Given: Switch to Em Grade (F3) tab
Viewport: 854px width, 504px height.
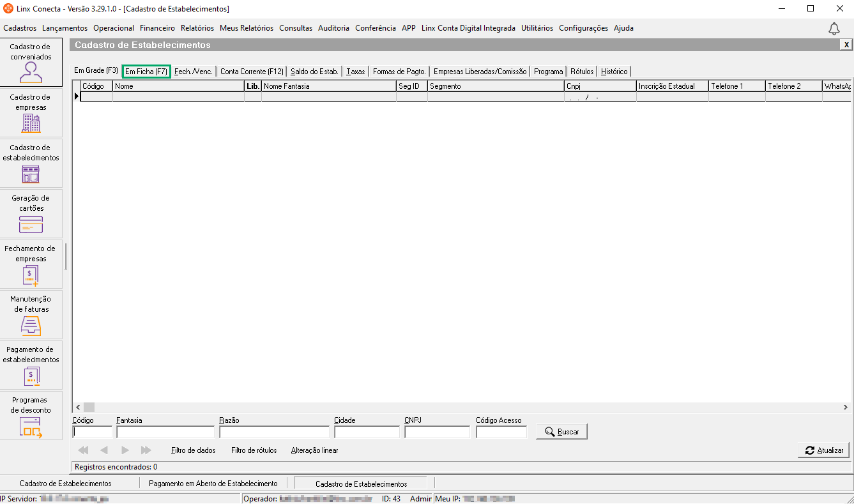Looking at the screenshot, I should (x=96, y=70).
